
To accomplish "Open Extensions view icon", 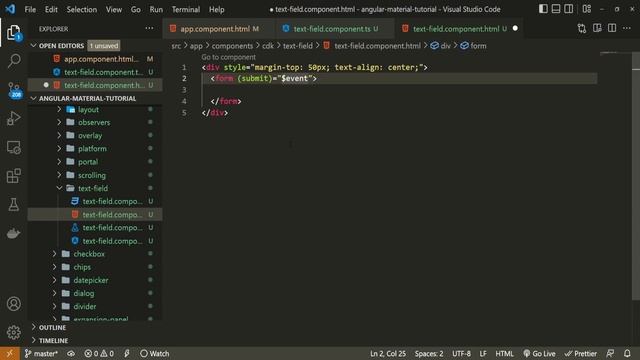I will (13, 176).
